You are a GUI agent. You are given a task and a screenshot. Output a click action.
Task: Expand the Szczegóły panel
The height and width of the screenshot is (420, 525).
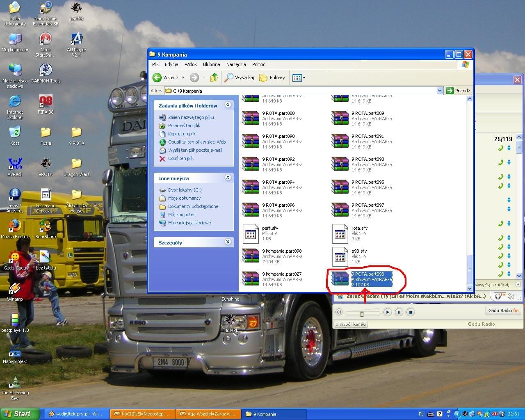pyautogui.click(x=228, y=242)
